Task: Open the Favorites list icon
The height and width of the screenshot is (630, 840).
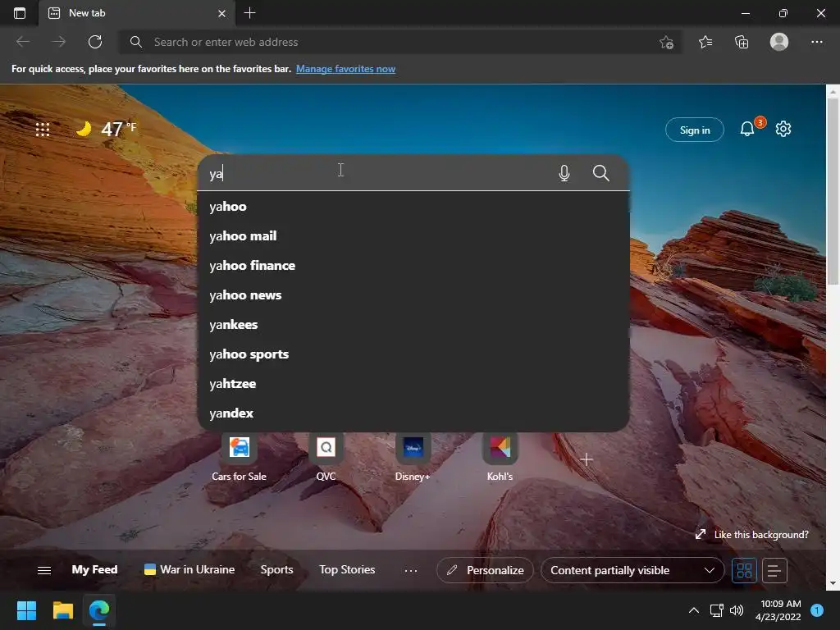Action: (x=705, y=42)
